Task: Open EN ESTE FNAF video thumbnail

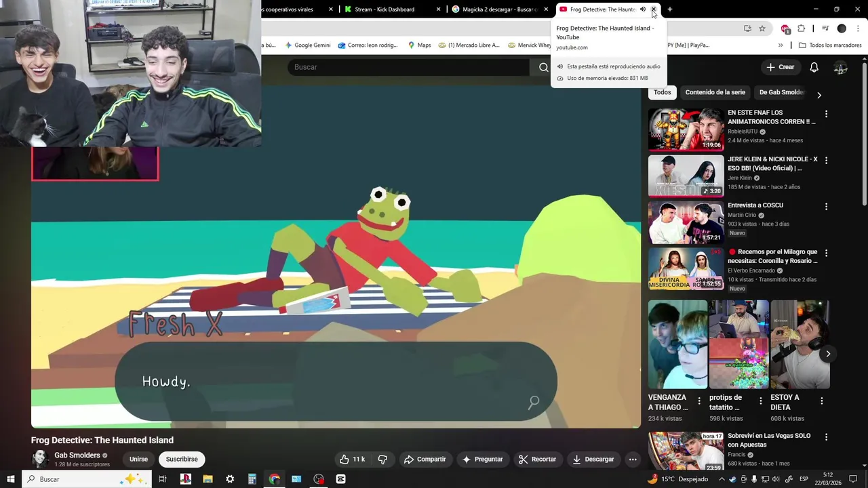Action: (x=686, y=129)
